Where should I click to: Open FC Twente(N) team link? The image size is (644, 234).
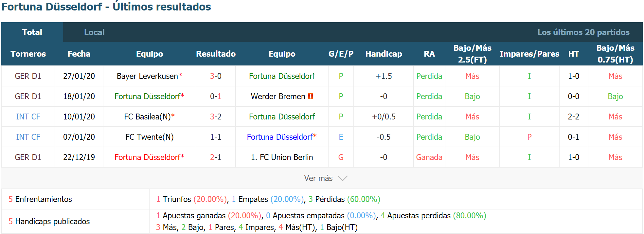[x=150, y=137]
